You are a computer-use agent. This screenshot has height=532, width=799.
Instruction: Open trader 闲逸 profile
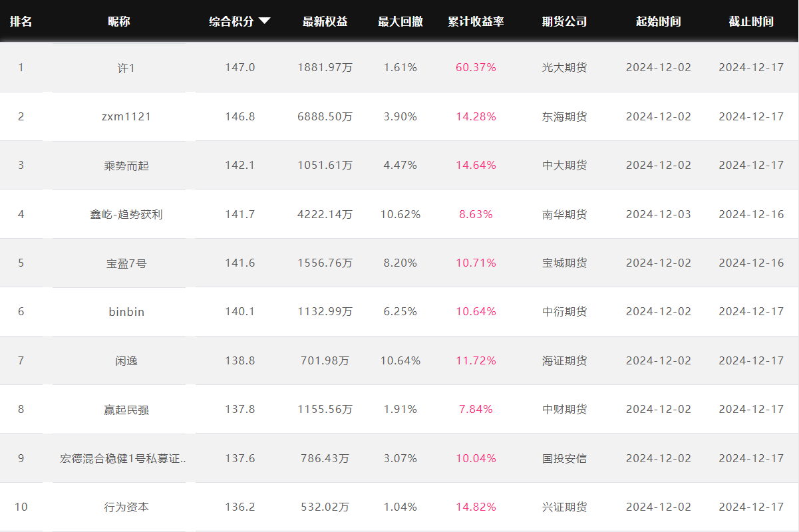click(x=126, y=361)
